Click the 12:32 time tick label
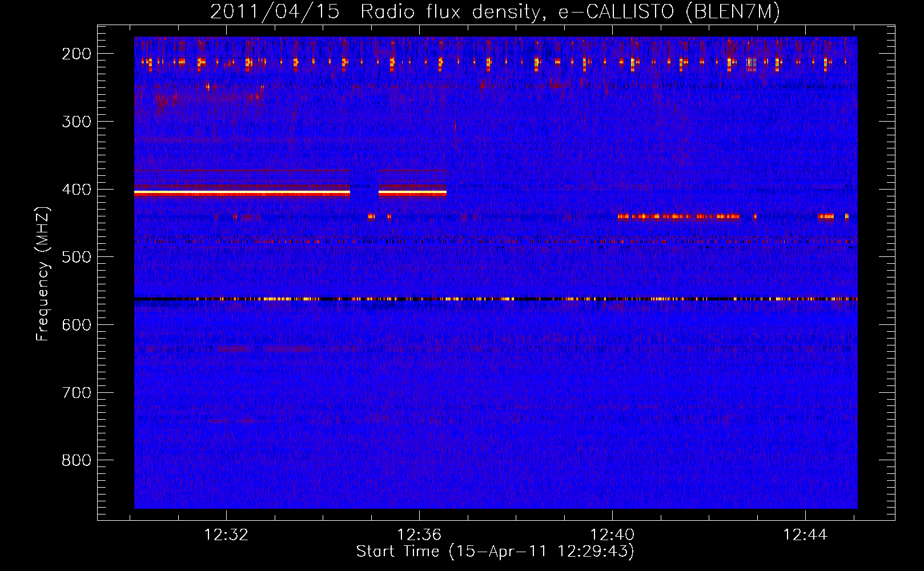The height and width of the screenshot is (571, 924). coord(226,535)
